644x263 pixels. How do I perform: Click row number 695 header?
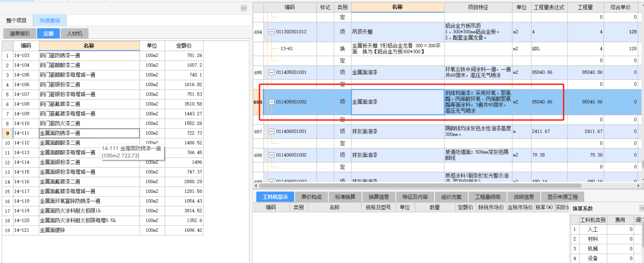(258, 72)
